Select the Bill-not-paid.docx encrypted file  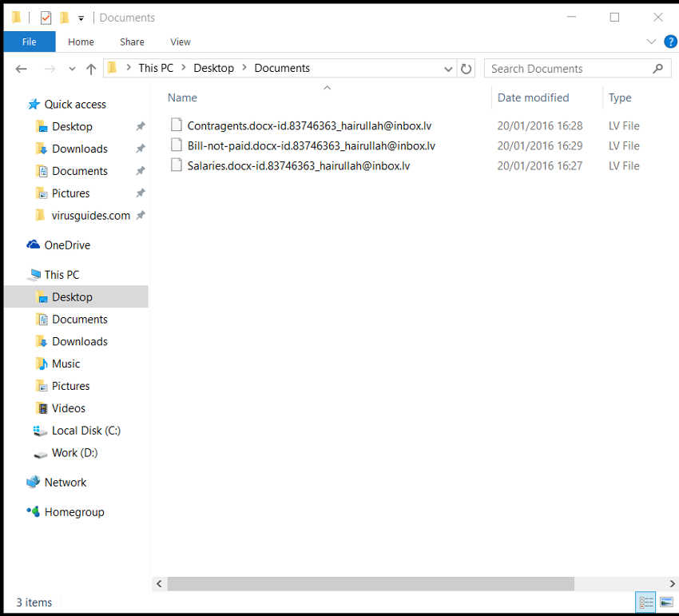[311, 145]
